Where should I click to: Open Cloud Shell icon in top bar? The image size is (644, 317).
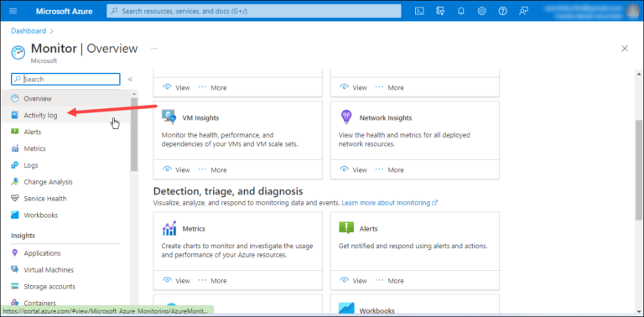pyautogui.click(x=419, y=11)
